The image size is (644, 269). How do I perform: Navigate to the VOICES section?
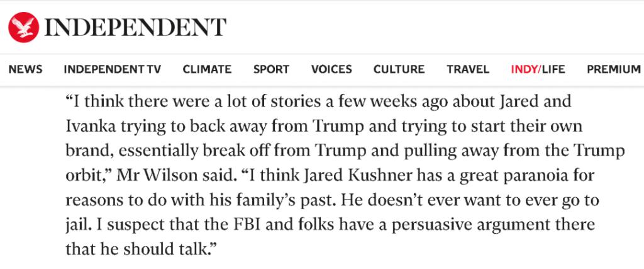[x=331, y=69]
